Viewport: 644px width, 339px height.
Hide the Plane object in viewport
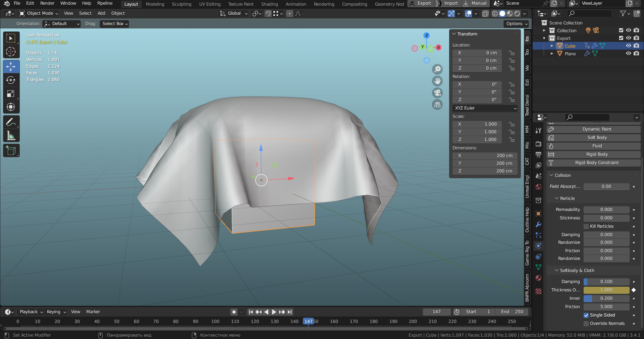coord(629,54)
